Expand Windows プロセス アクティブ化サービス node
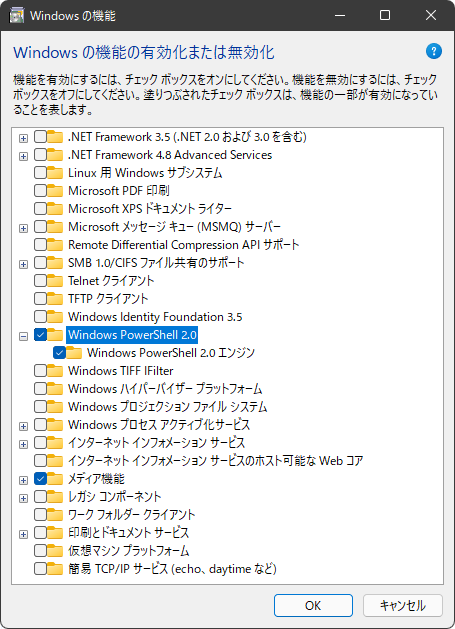Viewport: 455px width, 629px height. (23, 426)
